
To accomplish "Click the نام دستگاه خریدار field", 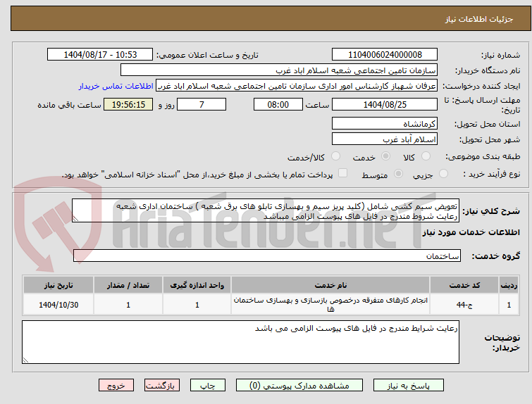I will coord(279,70).
